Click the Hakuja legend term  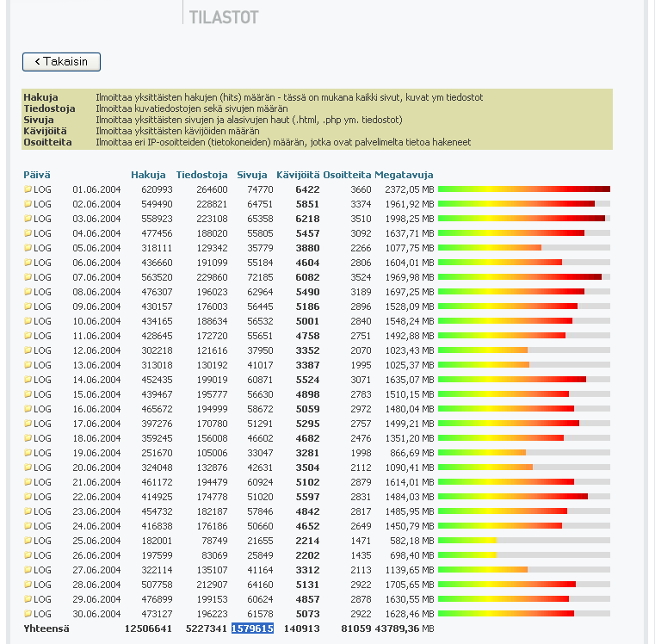[x=40, y=97]
